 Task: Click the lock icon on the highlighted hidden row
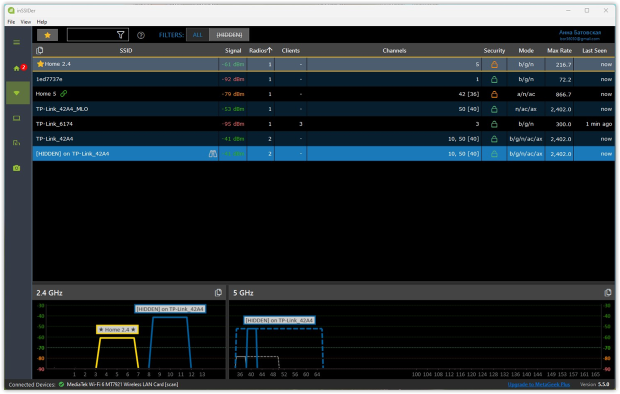[x=494, y=154]
